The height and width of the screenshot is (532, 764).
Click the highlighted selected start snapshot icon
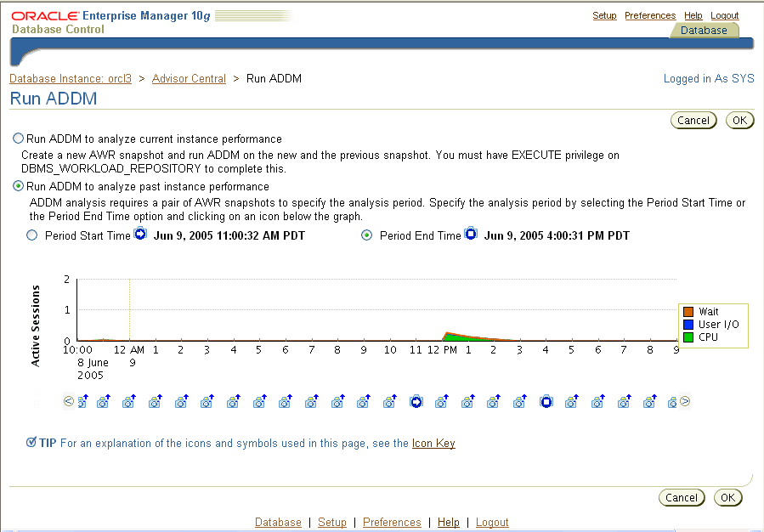(x=416, y=400)
